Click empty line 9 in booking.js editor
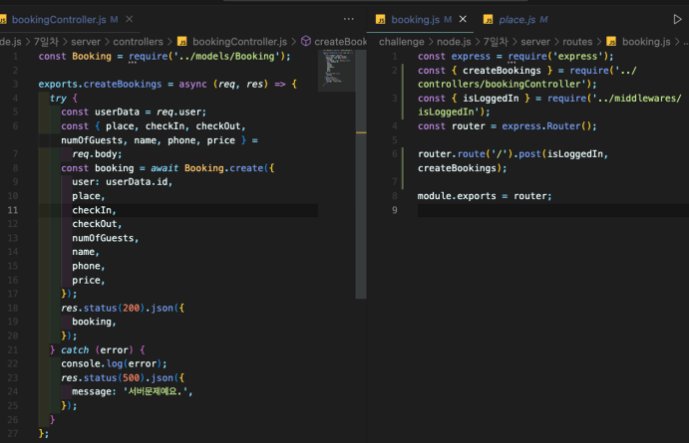 click(553, 210)
